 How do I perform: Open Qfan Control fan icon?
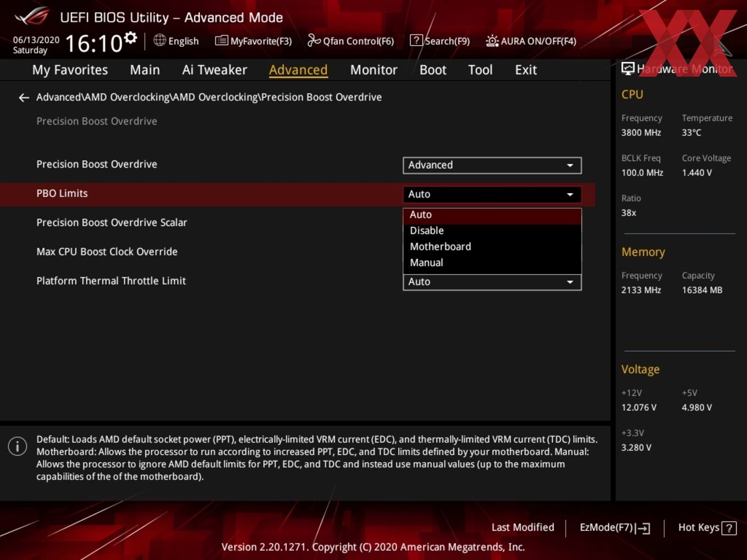coord(314,40)
